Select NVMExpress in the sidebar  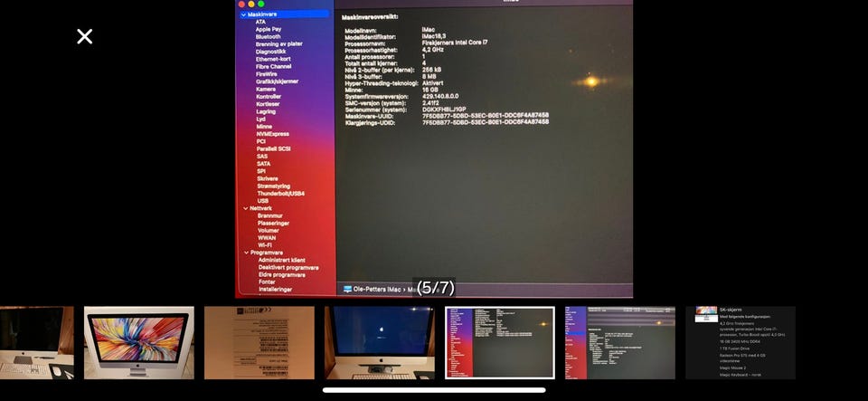pyautogui.click(x=273, y=134)
